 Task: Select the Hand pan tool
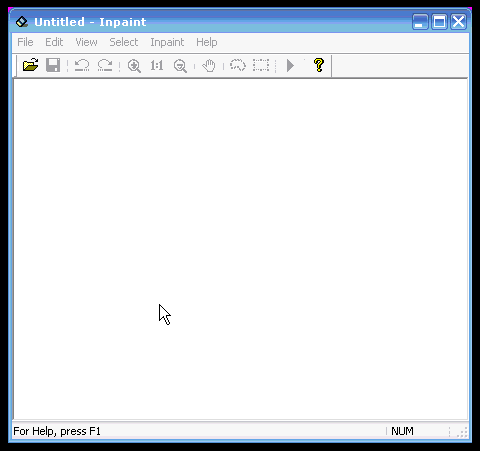tap(209, 65)
